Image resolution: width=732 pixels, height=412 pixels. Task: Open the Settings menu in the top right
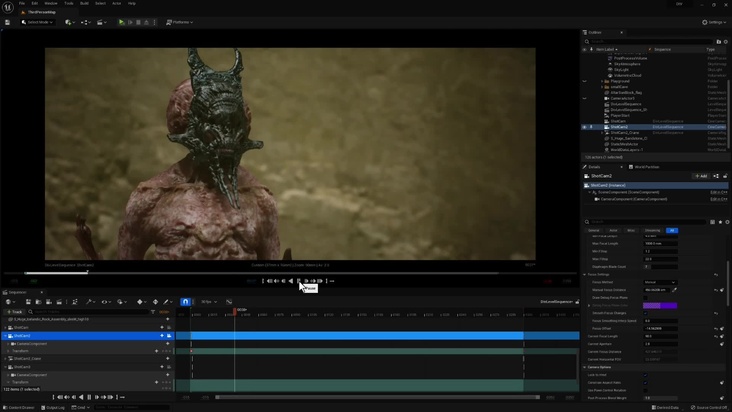714,22
